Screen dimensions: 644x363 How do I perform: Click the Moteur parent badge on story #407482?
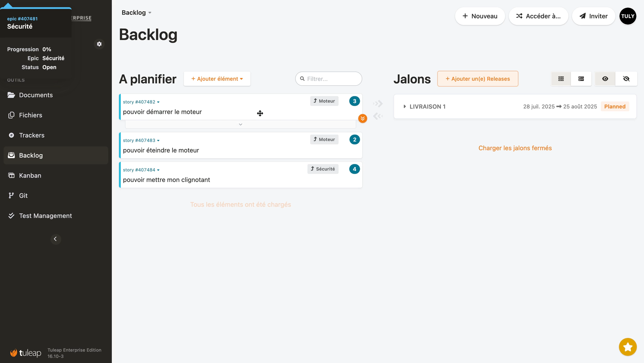pyautogui.click(x=324, y=101)
